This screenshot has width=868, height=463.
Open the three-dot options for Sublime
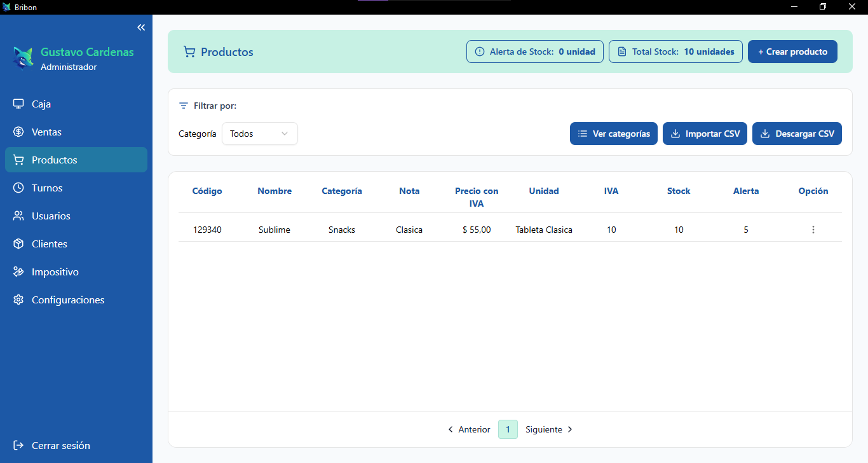[x=813, y=230]
